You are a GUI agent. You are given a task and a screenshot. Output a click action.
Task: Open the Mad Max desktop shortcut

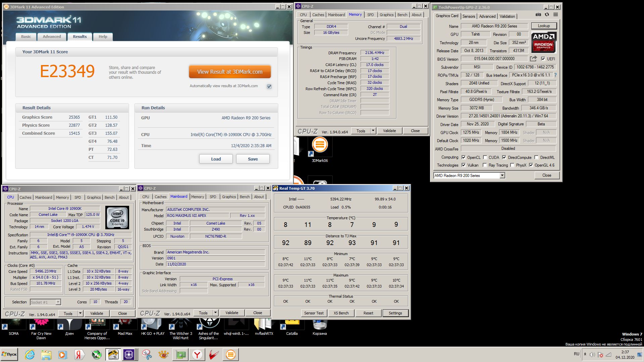point(125,327)
